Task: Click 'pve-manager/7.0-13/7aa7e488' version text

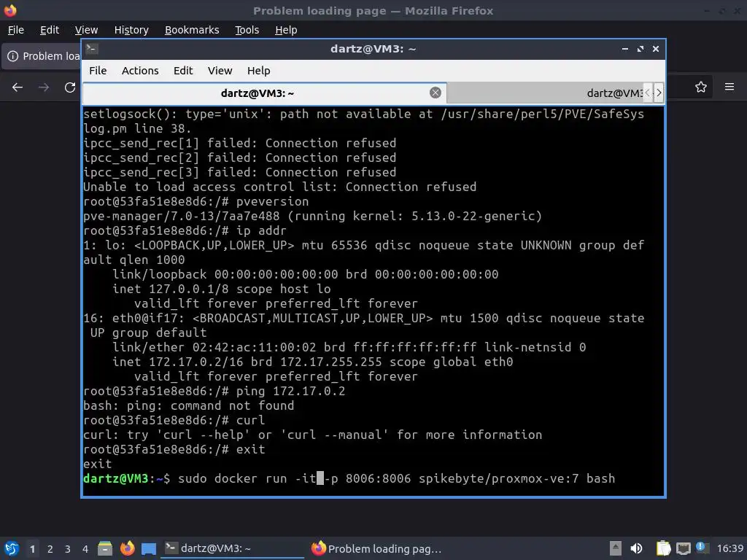Action: [x=182, y=216]
